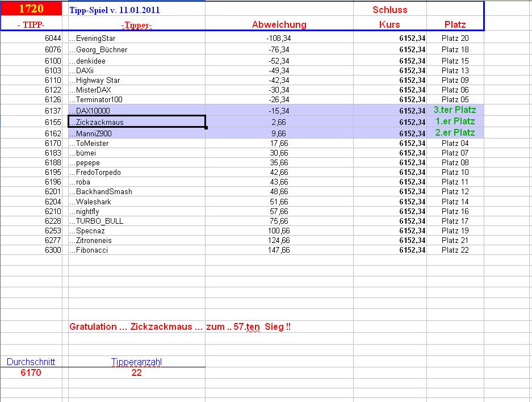Click the DAX10000 highlighted cell
This screenshot has width=532, height=402.
[x=137, y=111]
